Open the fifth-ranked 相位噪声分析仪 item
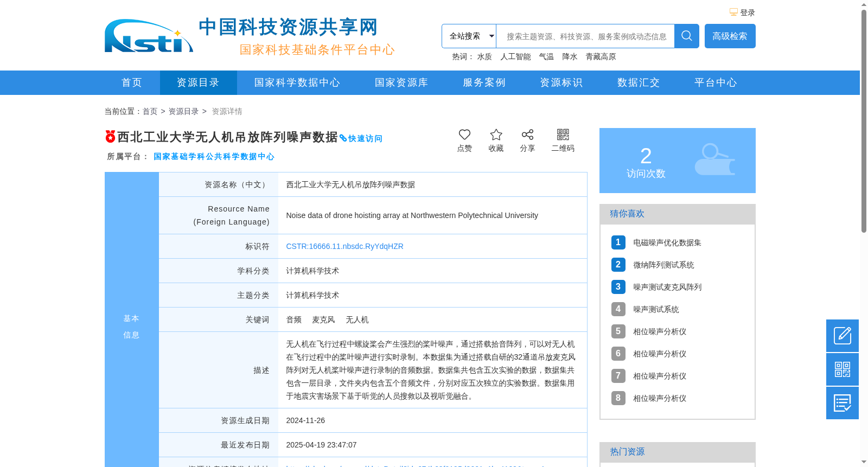 pos(660,331)
